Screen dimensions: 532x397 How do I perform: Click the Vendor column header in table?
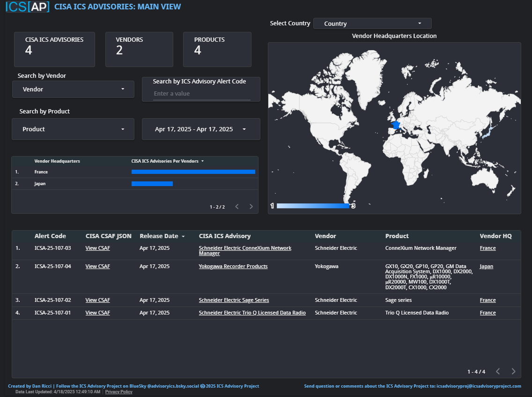pyautogui.click(x=325, y=236)
